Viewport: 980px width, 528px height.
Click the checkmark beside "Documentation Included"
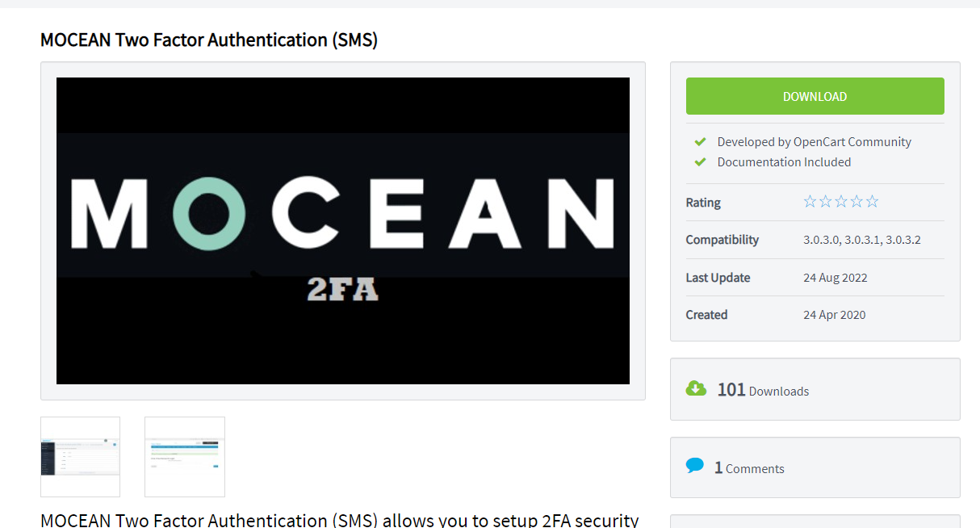pyautogui.click(x=699, y=161)
